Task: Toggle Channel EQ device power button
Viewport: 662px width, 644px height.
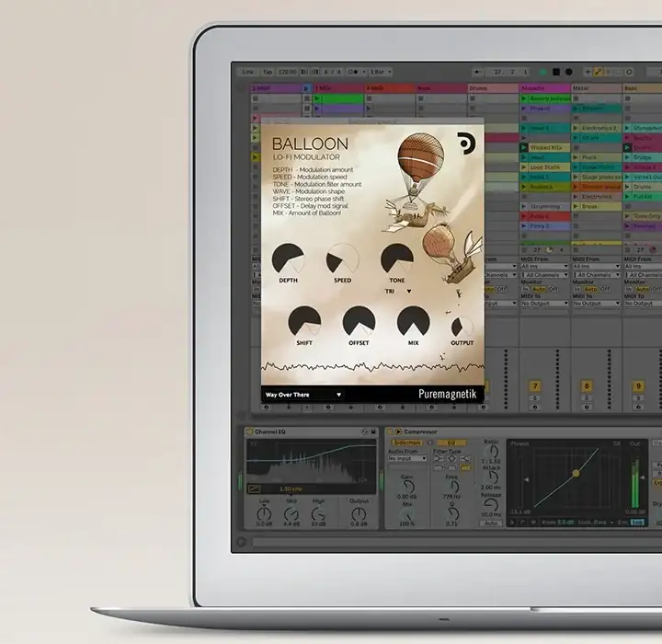Action: [x=249, y=431]
